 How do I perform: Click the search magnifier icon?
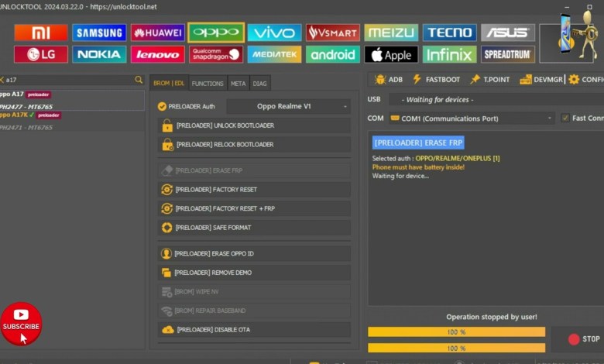(139, 80)
